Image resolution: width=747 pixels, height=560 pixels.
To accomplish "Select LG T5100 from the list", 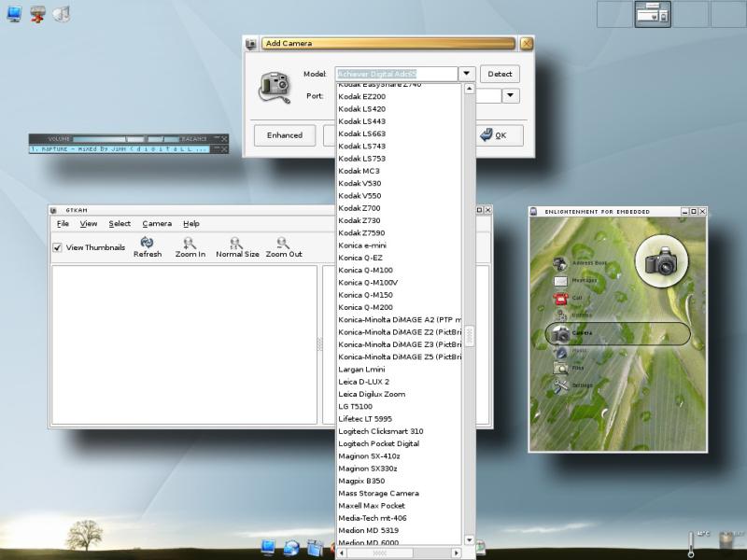I will (400, 406).
